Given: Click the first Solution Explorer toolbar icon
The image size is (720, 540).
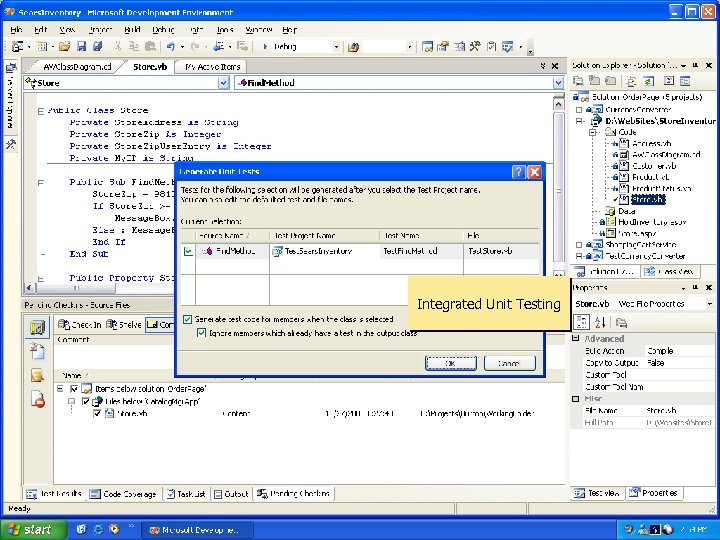Looking at the screenshot, I should tap(578, 81).
